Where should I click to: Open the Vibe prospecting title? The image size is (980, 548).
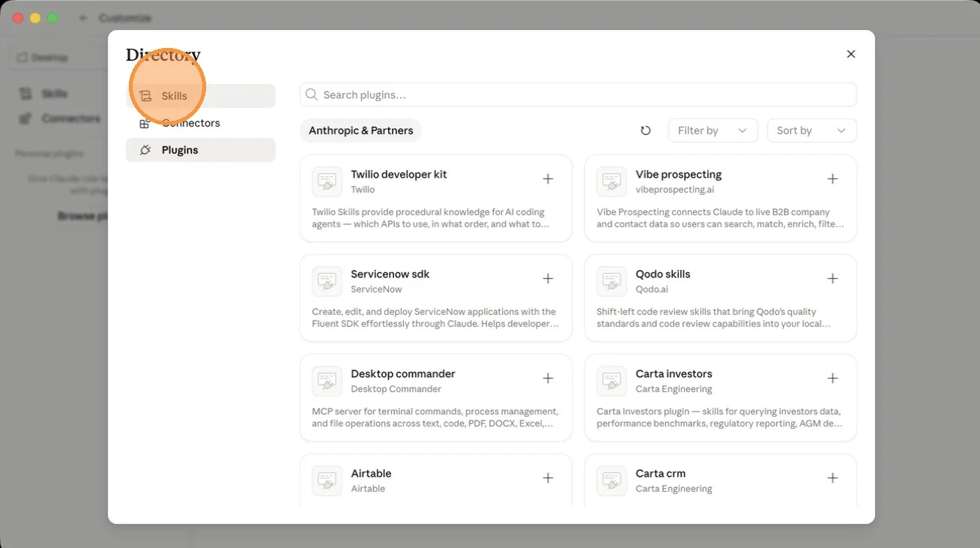point(679,174)
